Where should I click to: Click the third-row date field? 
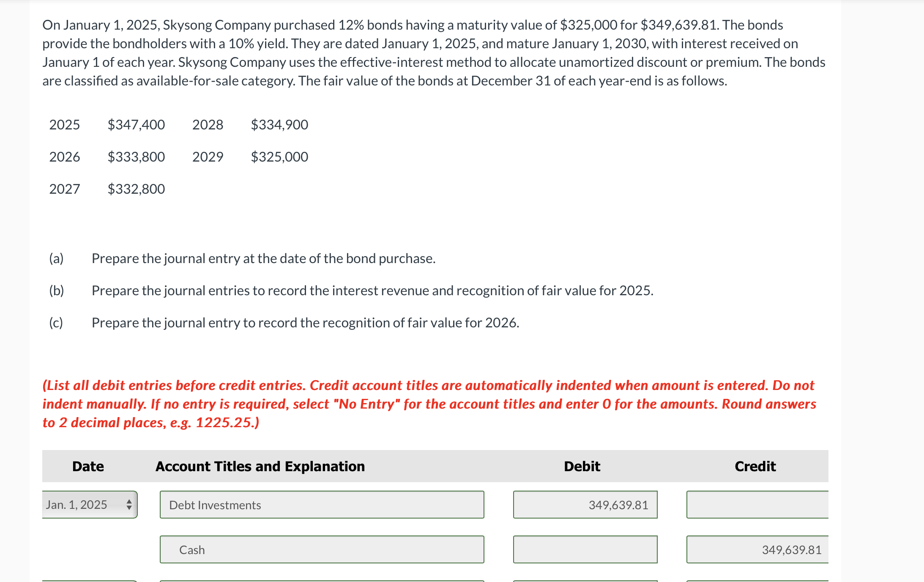90,580
